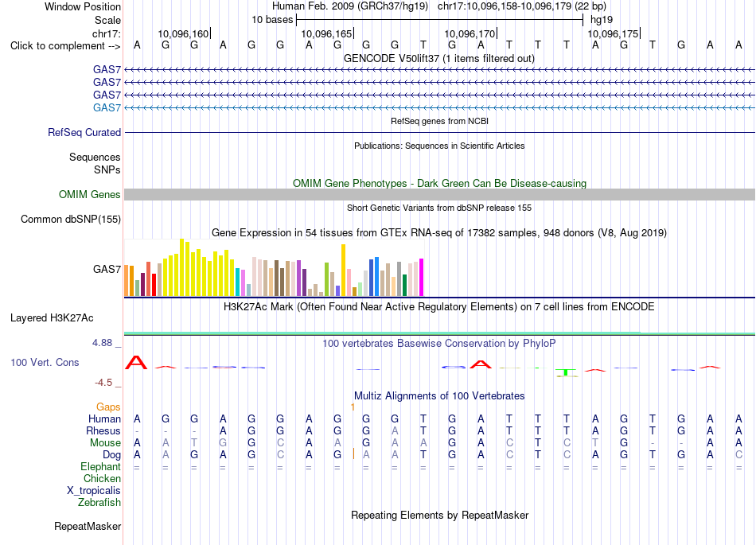Select the Mouse alignment row label
This screenshot has height=545, width=756.
point(105,443)
